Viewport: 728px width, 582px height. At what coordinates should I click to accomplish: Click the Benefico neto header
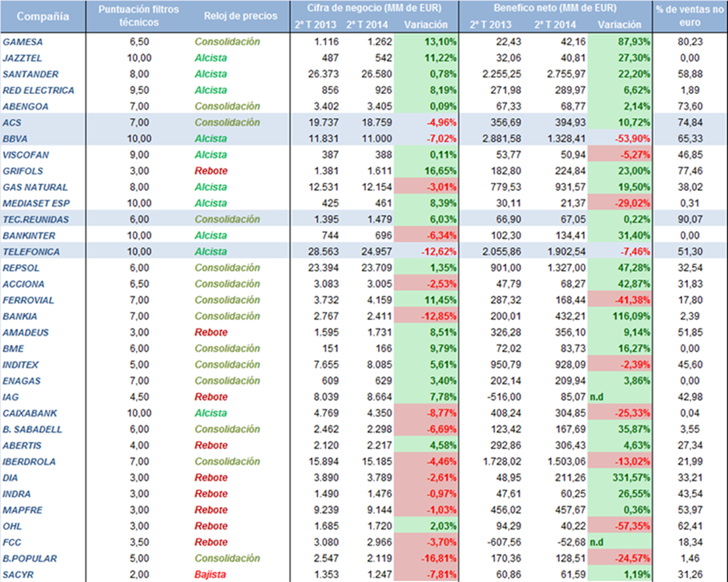pos(555,8)
